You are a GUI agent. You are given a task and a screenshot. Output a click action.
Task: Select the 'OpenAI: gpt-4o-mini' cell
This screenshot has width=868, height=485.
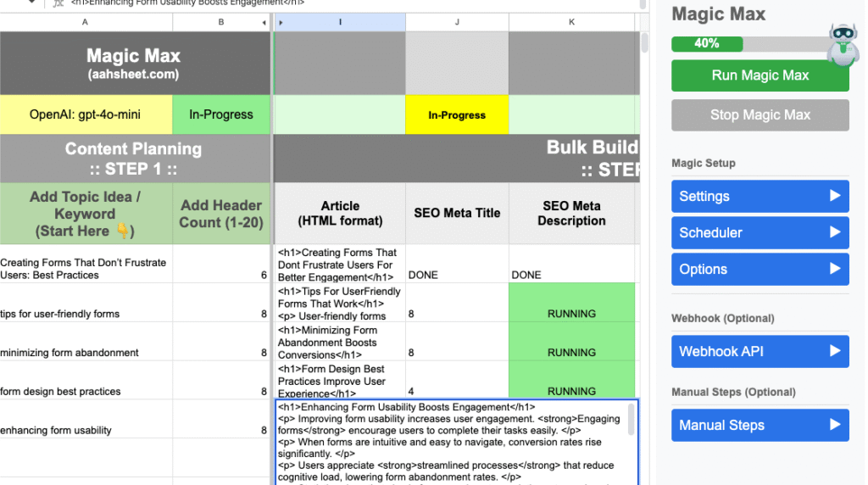click(86, 114)
